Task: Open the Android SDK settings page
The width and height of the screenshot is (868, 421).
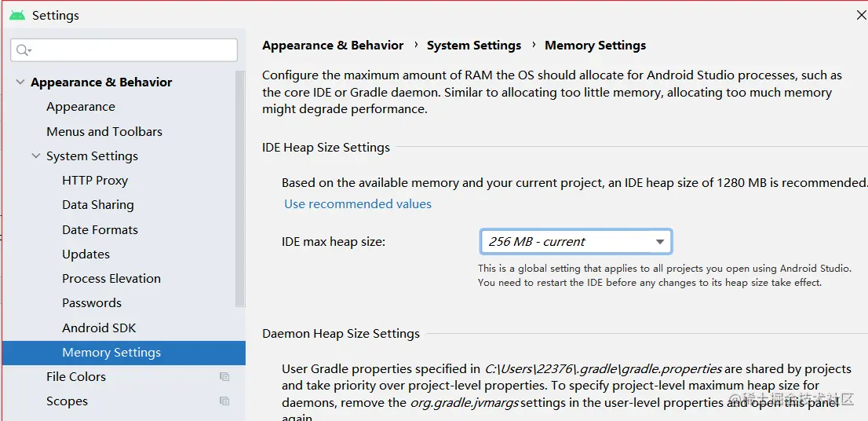Action: coord(99,328)
